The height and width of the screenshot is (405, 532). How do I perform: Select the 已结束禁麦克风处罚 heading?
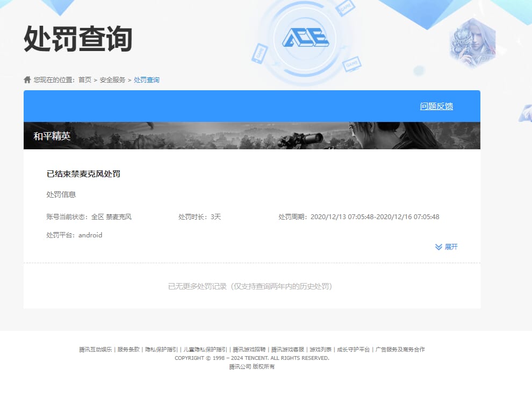(83, 173)
